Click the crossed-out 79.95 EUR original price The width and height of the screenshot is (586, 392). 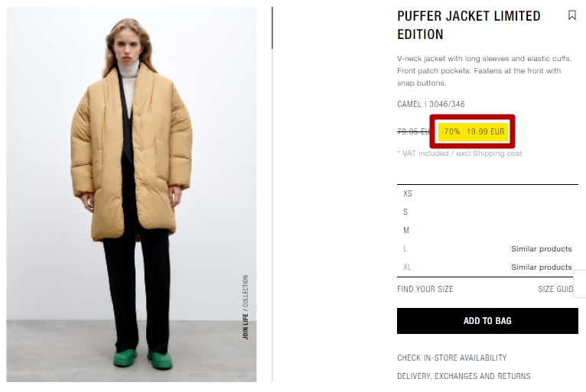(x=414, y=131)
